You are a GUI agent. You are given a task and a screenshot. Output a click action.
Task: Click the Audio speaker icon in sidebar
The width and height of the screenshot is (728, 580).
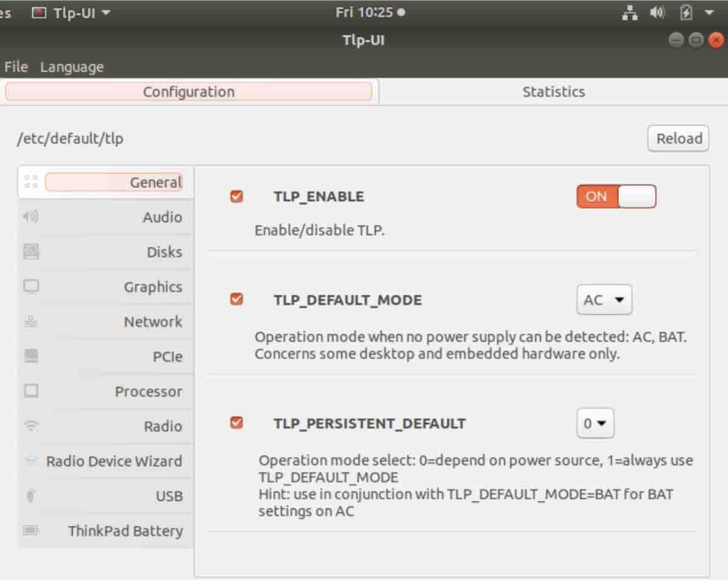coord(30,217)
